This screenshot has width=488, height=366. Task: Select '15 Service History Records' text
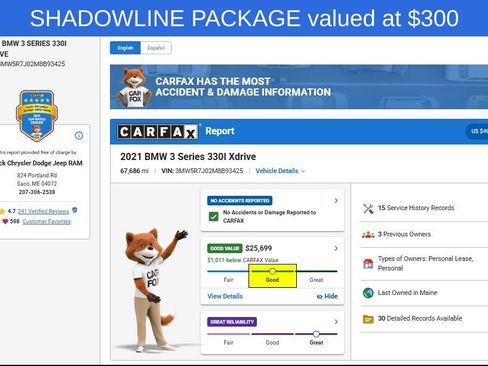pyautogui.click(x=416, y=208)
